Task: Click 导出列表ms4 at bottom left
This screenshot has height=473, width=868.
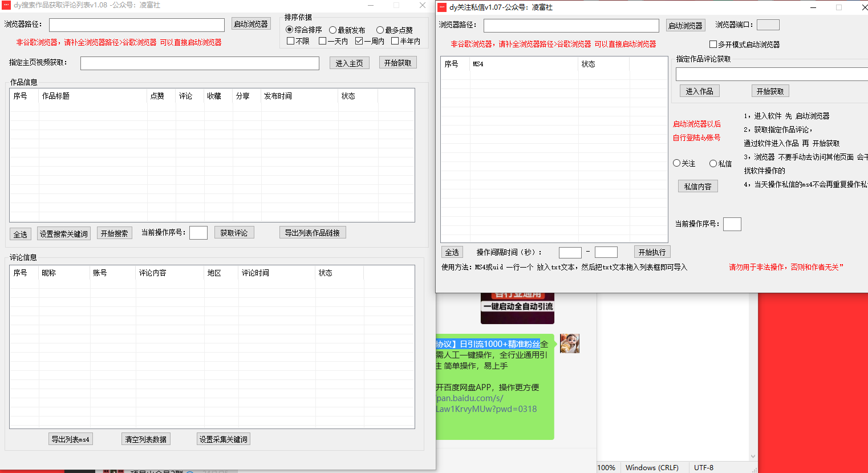Action: [70, 439]
